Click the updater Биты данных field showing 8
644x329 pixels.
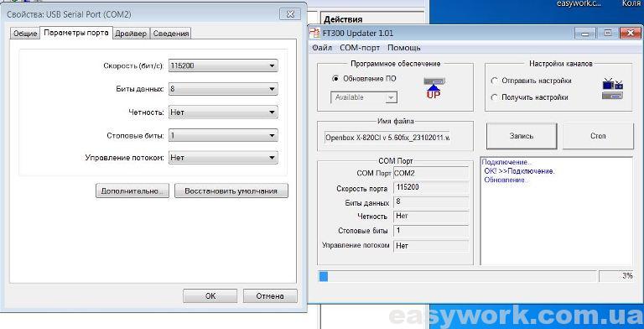point(431,202)
